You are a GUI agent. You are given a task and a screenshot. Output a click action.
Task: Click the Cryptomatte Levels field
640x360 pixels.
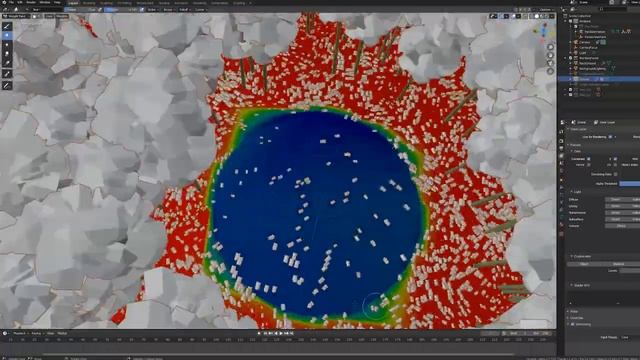pos(629,270)
